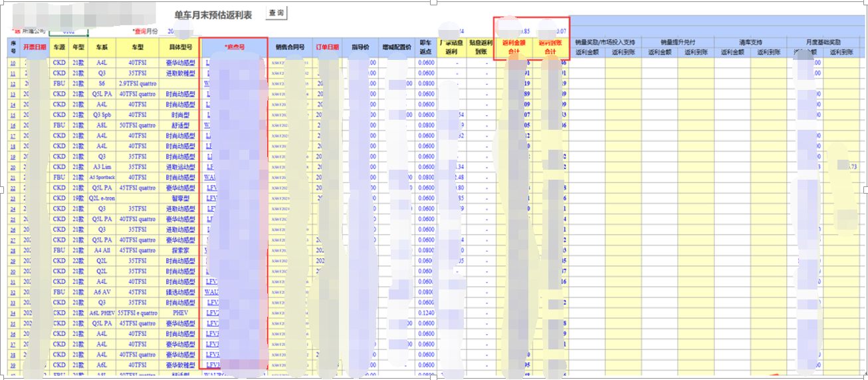
Task: Open row number link 16
Action: point(13,125)
